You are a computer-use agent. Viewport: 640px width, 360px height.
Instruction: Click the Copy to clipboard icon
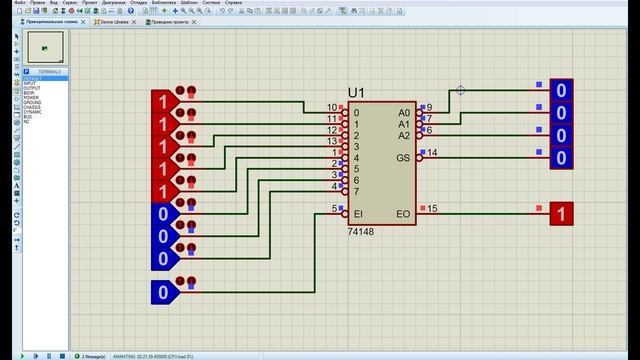click(x=250, y=11)
